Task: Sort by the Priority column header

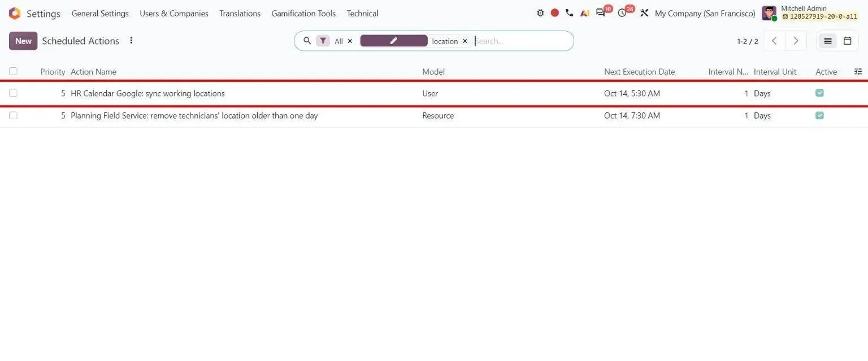Action: (53, 72)
